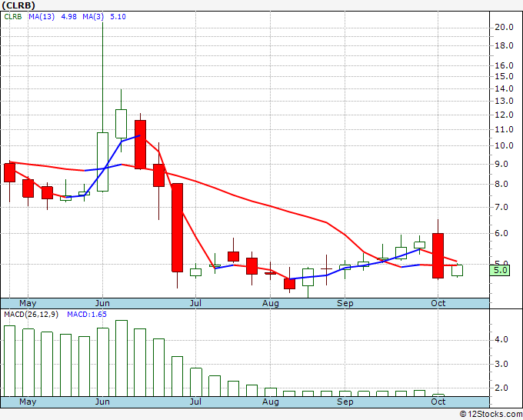Click the green 5.0 current price tag
The height and width of the screenshot is (420, 523).
(501, 270)
